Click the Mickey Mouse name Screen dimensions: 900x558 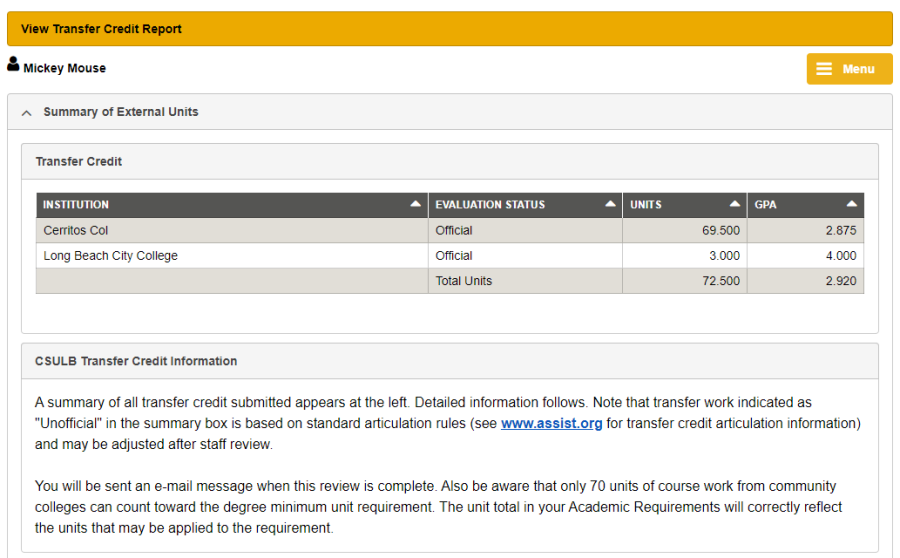pyautogui.click(x=64, y=68)
